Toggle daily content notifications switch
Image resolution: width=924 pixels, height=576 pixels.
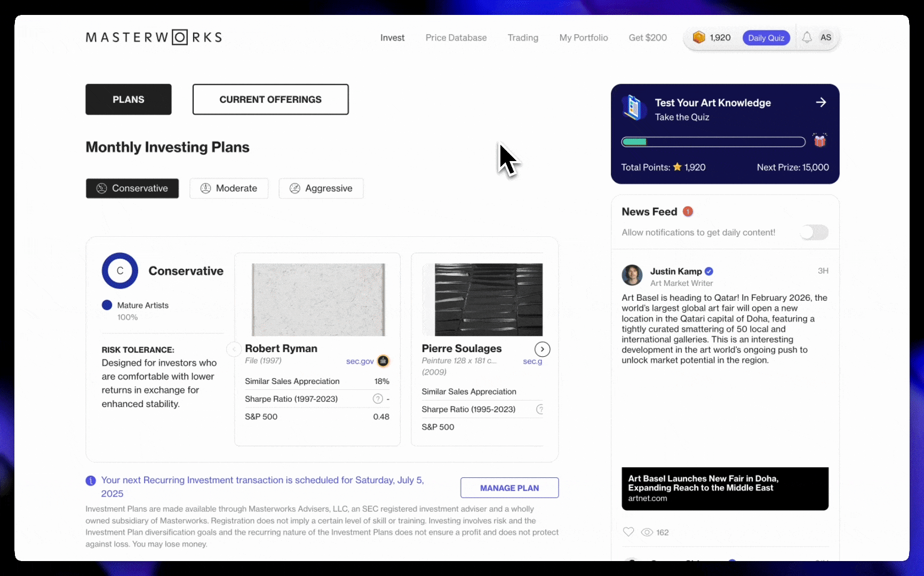pyautogui.click(x=815, y=233)
